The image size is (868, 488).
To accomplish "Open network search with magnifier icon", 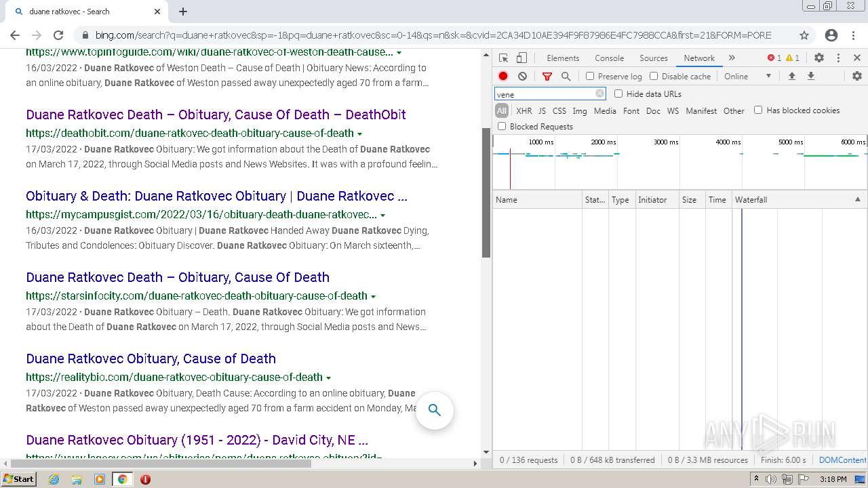I will (566, 77).
